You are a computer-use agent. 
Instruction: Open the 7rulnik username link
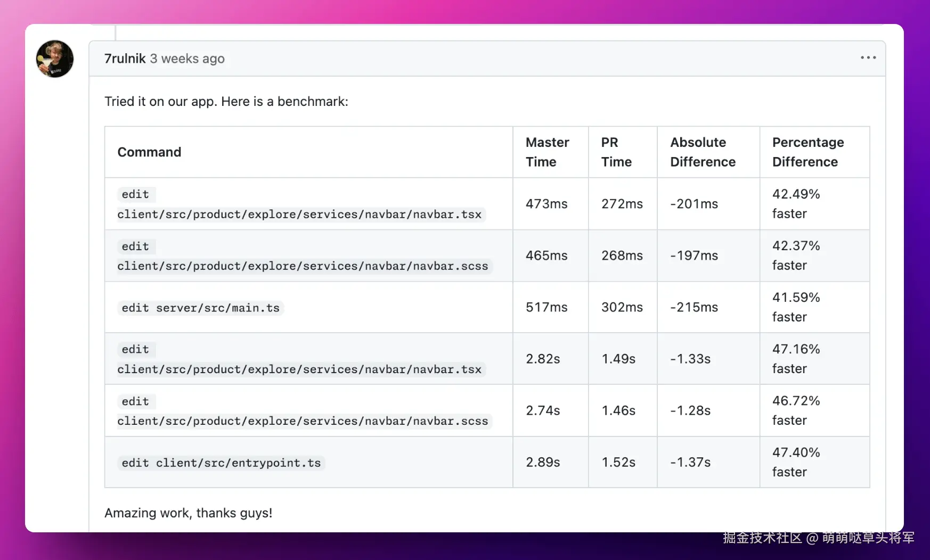click(125, 59)
